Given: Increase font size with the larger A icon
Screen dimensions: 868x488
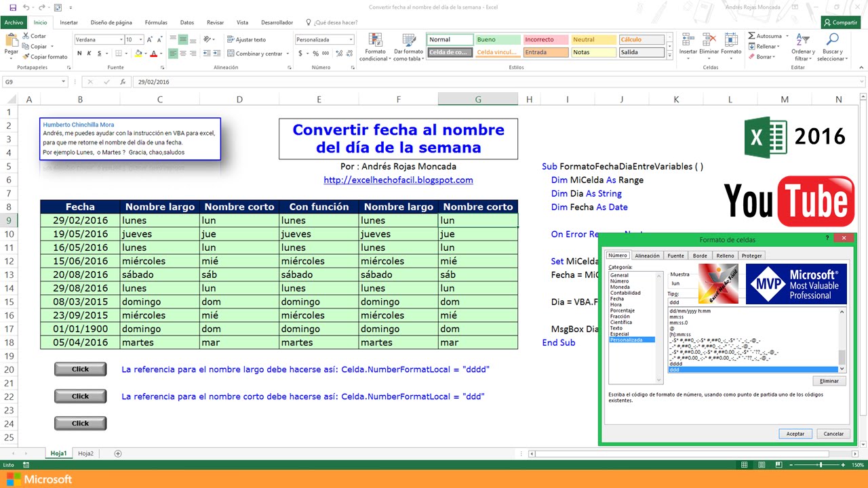Looking at the screenshot, I should pyautogui.click(x=150, y=40).
